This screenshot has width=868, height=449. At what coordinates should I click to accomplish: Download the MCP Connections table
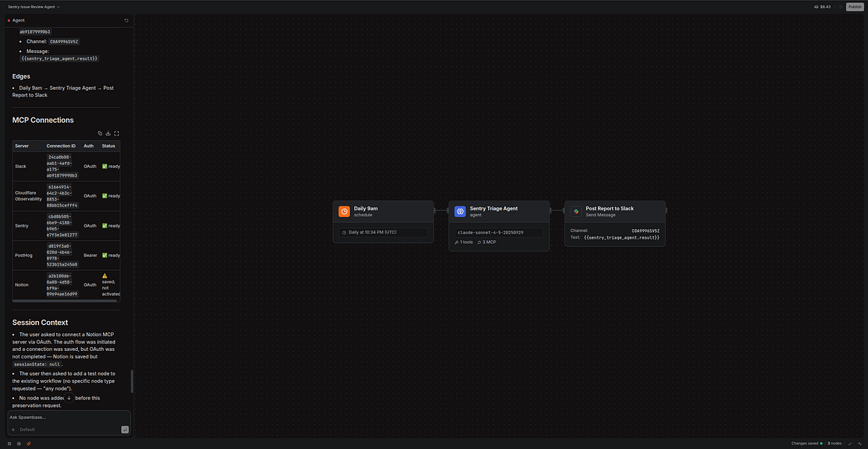108,133
